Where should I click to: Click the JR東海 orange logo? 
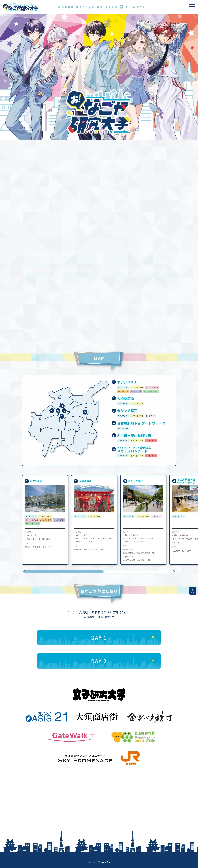[130, 758]
